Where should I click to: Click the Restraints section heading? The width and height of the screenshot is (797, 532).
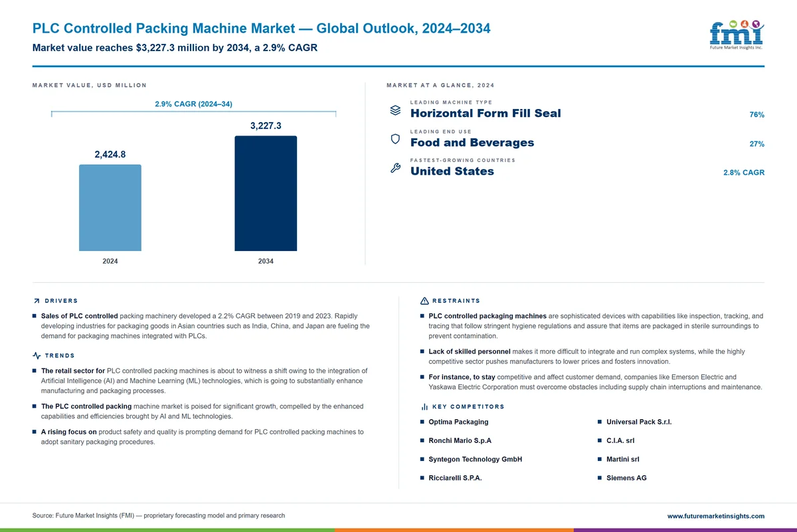pos(456,301)
